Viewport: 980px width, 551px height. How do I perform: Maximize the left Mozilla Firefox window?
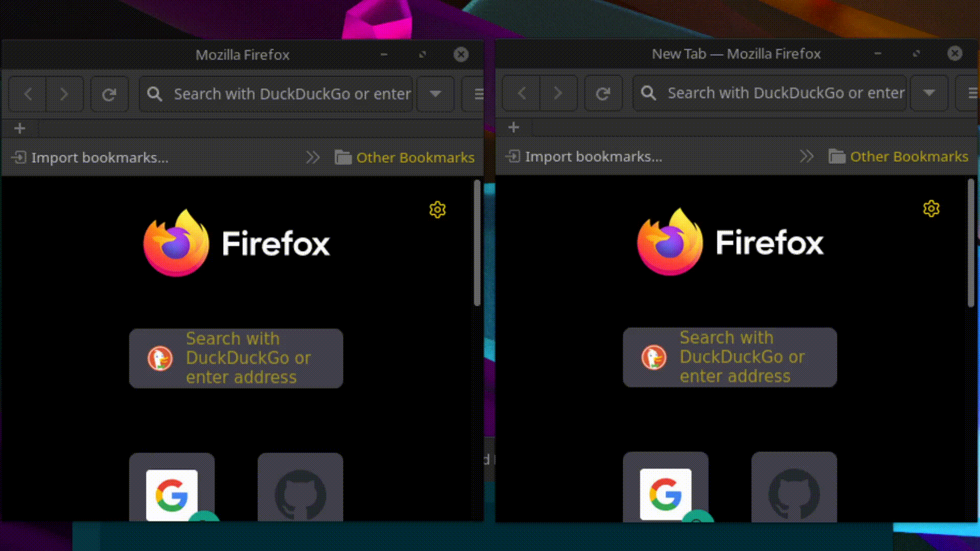[x=423, y=55]
